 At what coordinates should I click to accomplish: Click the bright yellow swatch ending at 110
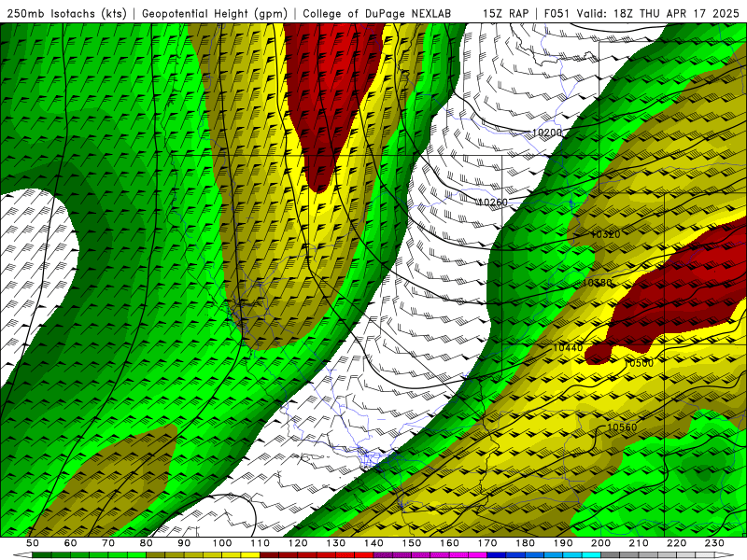pyautogui.click(x=250, y=555)
